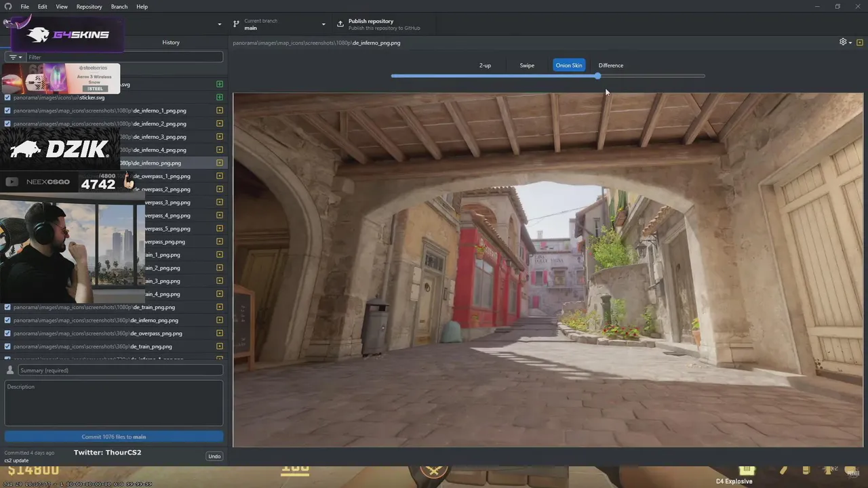This screenshot has width=868, height=488.
Task: Click modified-status icon on 360p de_overpass_png.png row
Action: (220, 333)
